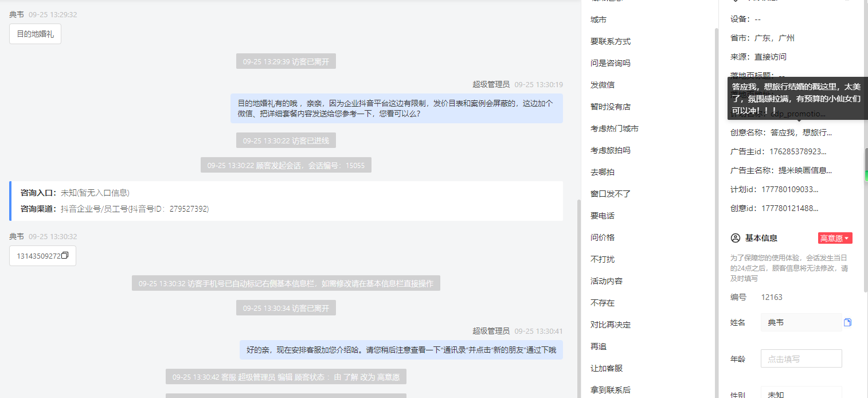Click the 广告主名称 提米映画信息 value
Image resolution: width=868 pixels, height=398 pixels.
click(x=805, y=170)
